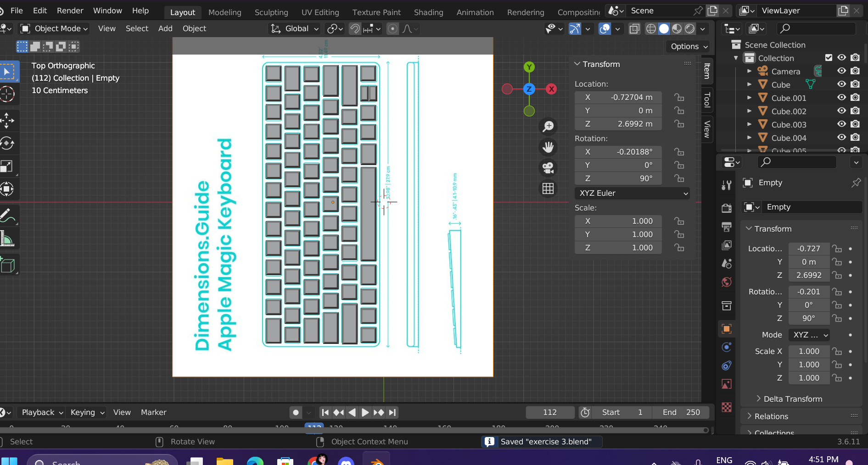Open the World properties tab icon

726,282
